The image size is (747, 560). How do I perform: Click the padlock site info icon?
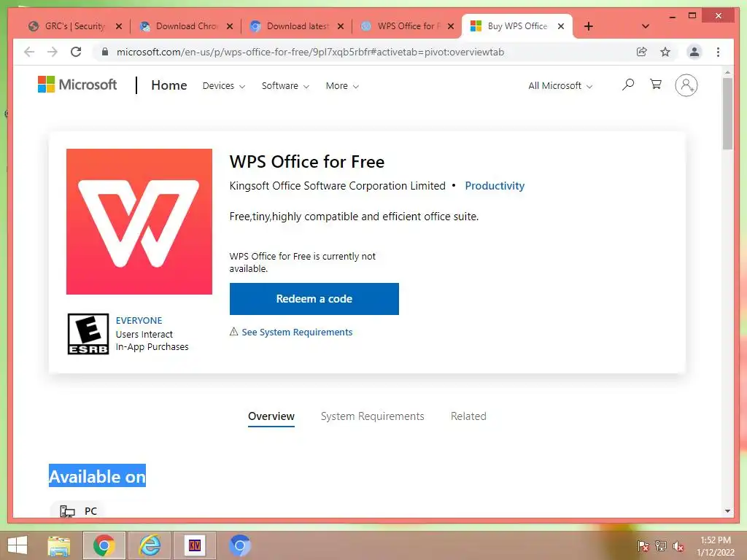(x=105, y=52)
